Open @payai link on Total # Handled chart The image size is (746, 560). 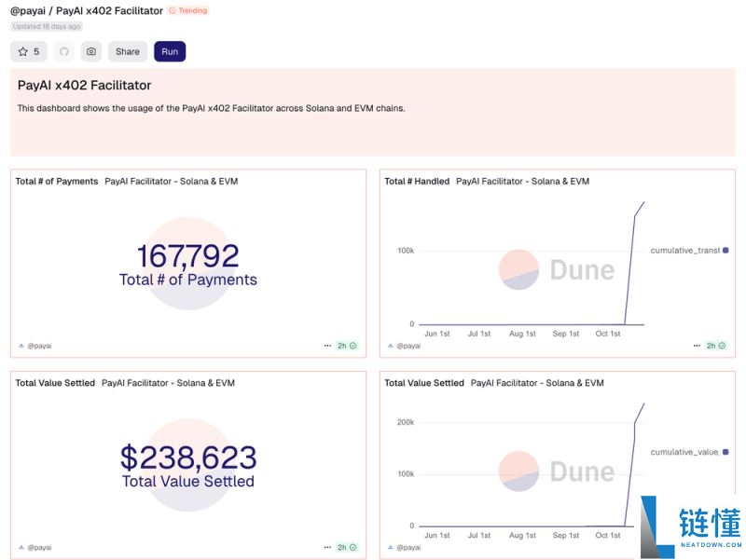pyautogui.click(x=408, y=346)
